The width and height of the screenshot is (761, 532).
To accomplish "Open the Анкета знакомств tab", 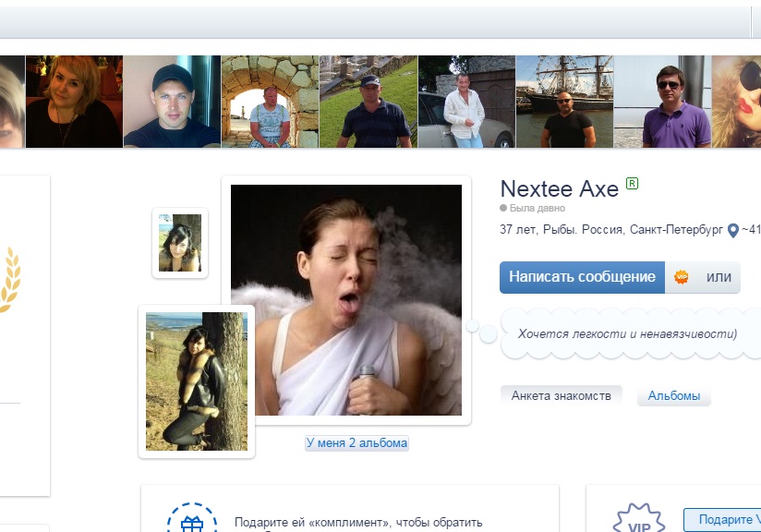I will 562,395.
